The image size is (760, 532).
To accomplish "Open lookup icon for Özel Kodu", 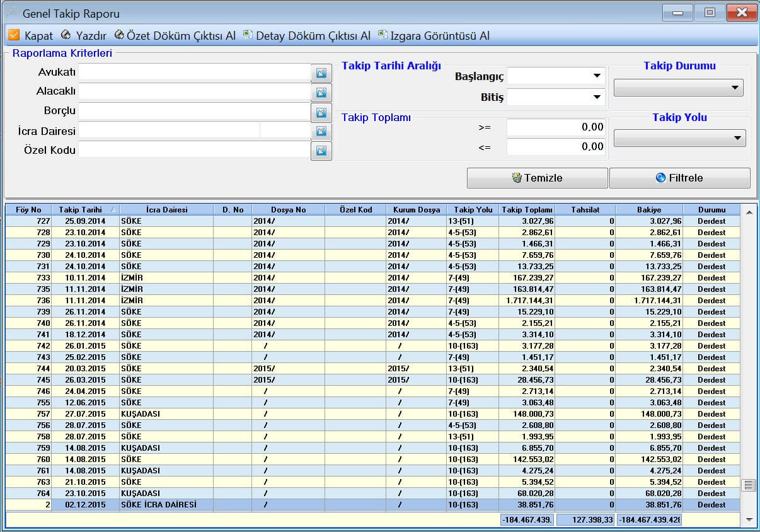I will (321, 151).
